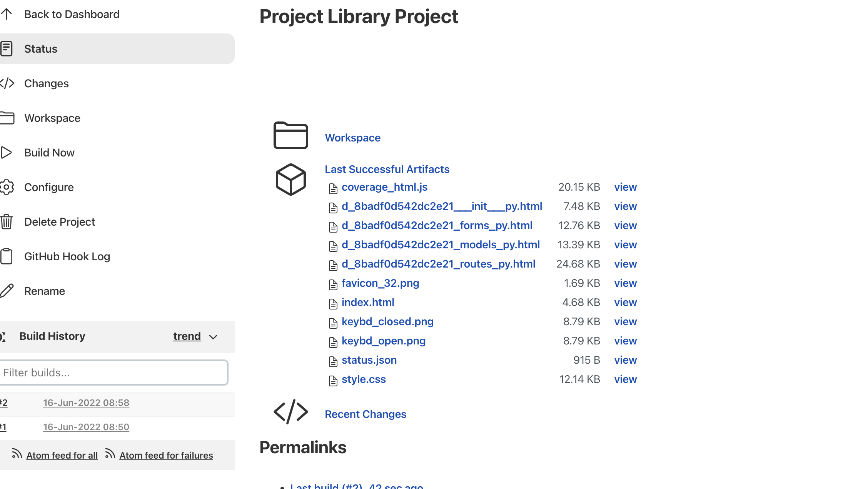
Task: Click the Build Now play icon
Action: [6, 153]
